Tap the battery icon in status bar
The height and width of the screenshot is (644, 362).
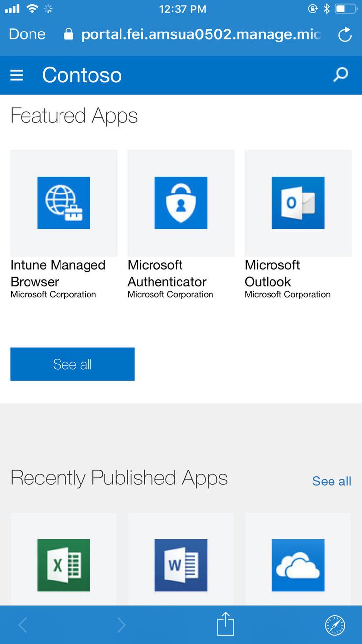click(346, 9)
